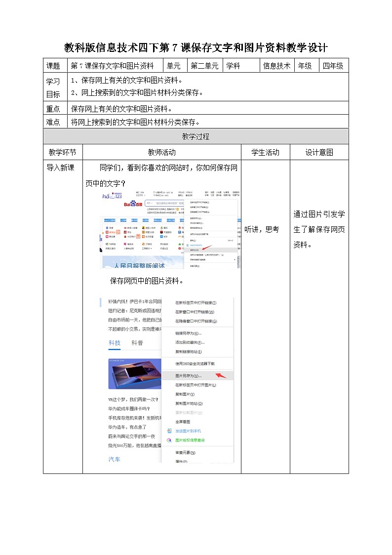Click the hao123 logo in the embedded webpage

click(x=112, y=196)
